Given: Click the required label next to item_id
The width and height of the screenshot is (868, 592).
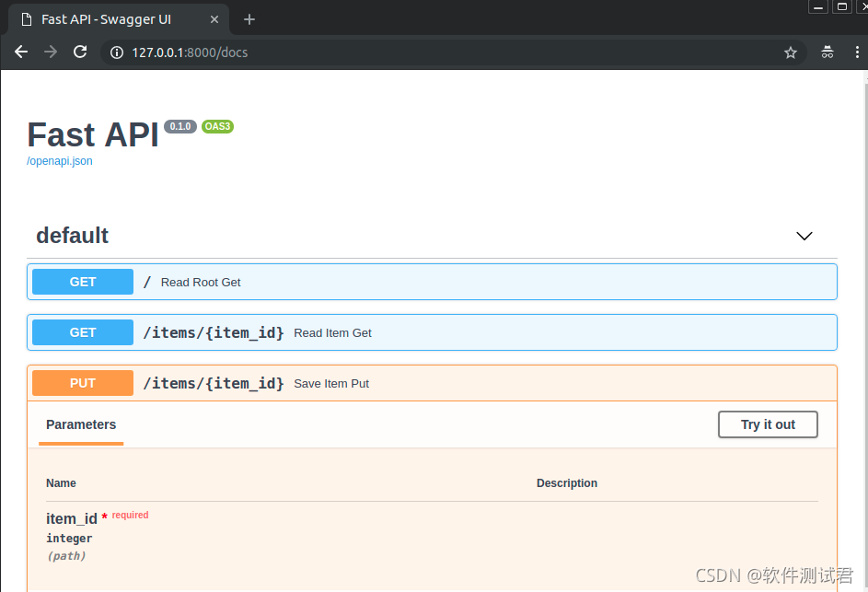Looking at the screenshot, I should 130,515.
